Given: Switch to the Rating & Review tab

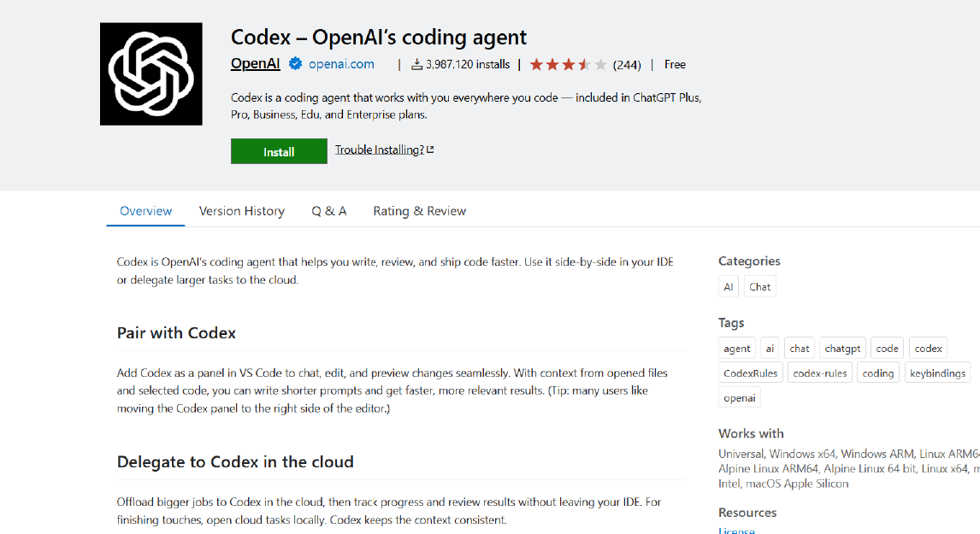Looking at the screenshot, I should tap(419, 210).
